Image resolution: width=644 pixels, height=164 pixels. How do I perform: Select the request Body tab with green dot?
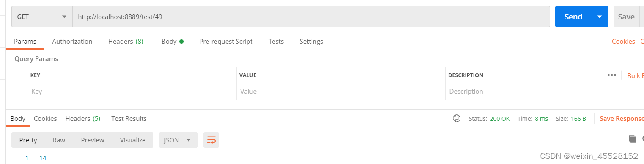(173, 41)
